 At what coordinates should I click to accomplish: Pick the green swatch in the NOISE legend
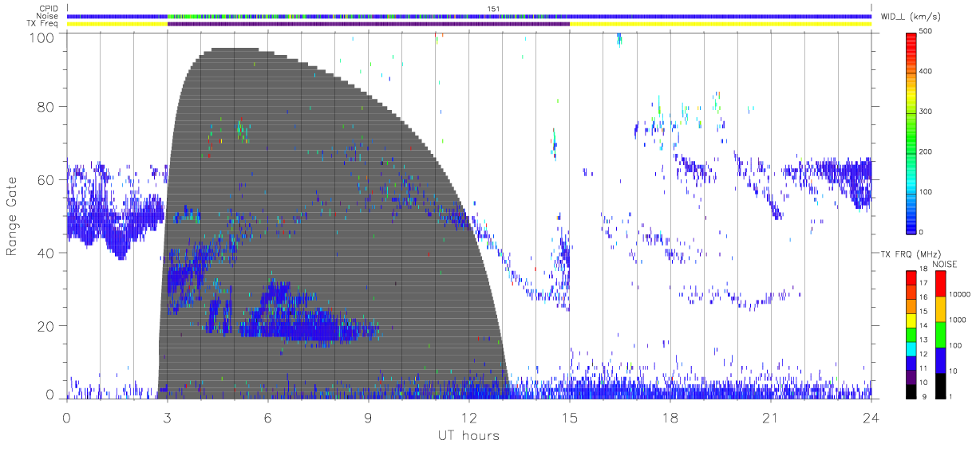pos(940,334)
